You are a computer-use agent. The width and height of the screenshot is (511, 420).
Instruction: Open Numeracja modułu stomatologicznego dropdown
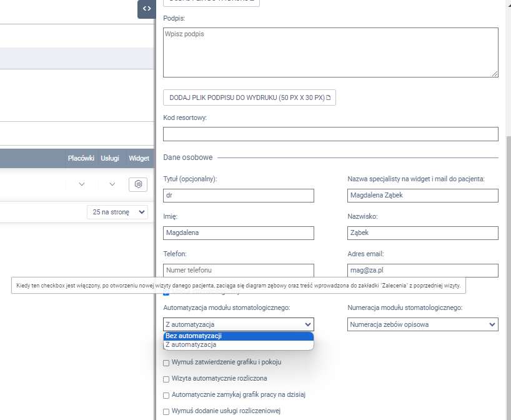pyautogui.click(x=422, y=324)
